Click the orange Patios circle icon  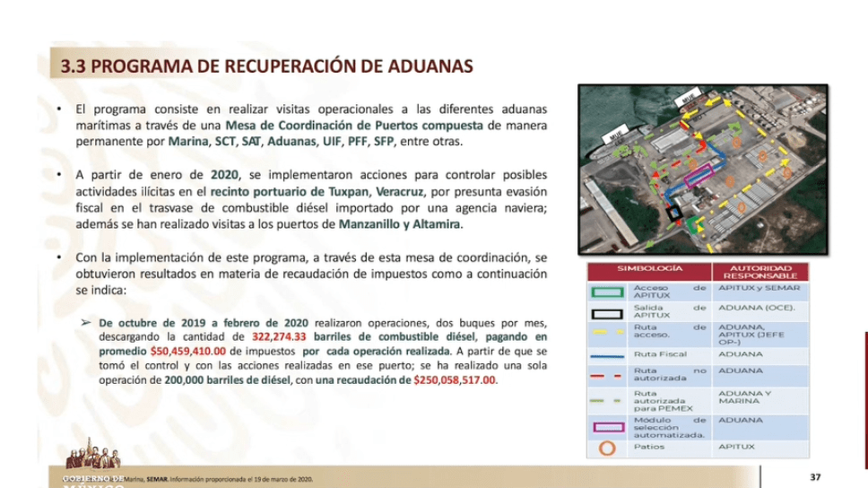[x=609, y=447]
